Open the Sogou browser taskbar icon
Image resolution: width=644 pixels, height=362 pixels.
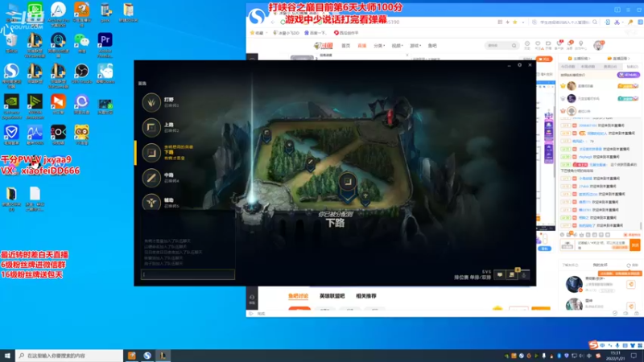[x=147, y=356]
